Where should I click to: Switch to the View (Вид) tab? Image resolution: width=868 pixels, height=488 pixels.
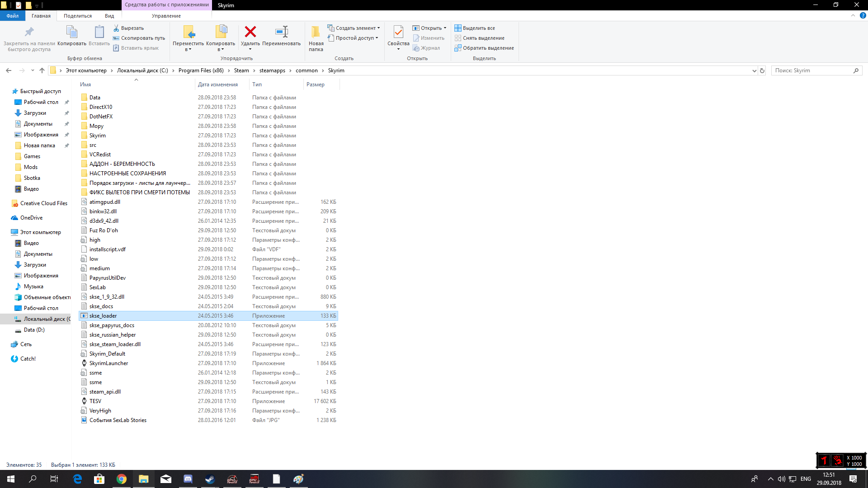point(109,16)
